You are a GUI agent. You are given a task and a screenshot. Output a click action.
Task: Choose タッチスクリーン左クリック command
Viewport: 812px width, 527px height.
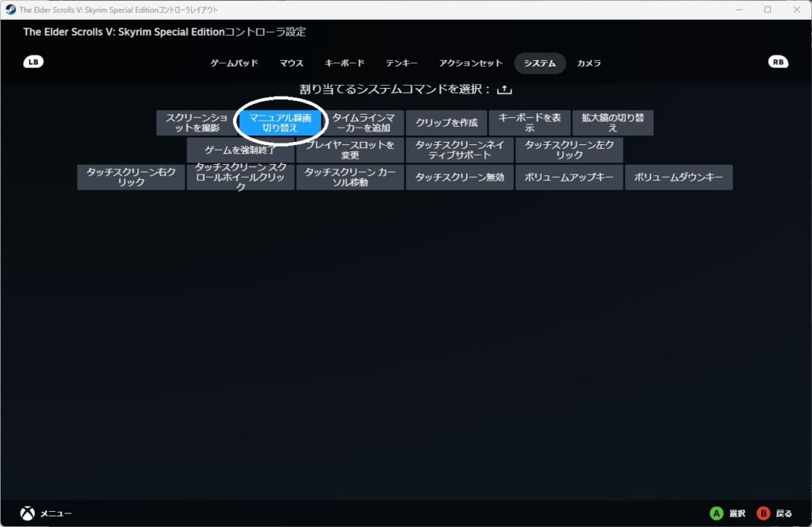pos(569,150)
